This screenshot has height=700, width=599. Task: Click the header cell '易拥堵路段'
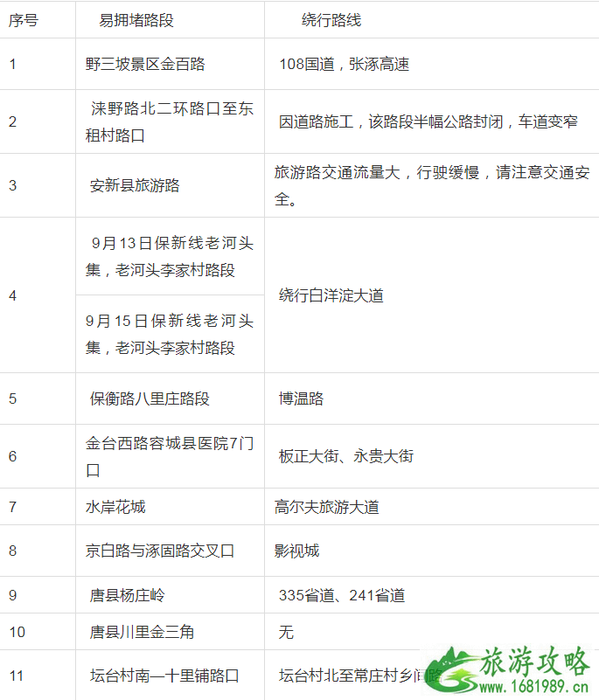tap(170, 19)
